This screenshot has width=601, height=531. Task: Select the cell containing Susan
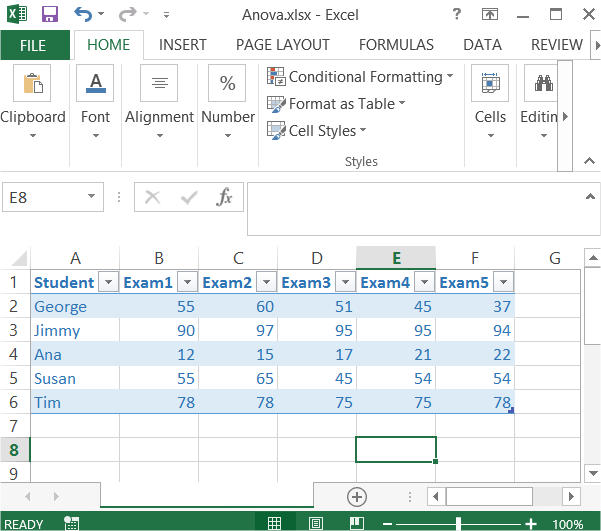click(75, 378)
